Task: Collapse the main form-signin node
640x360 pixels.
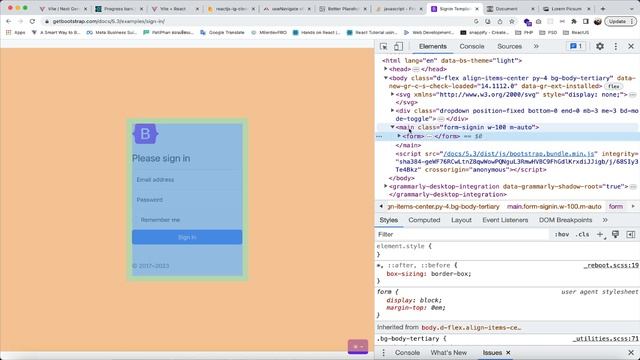Action: 393,127
